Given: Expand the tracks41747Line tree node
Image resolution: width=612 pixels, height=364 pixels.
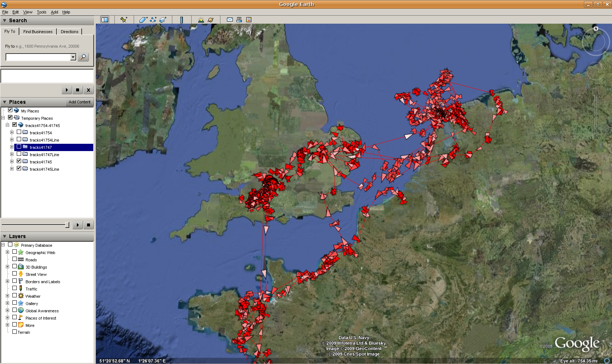Looking at the screenshot, I should pyautogui.click(x=12, y=154).
